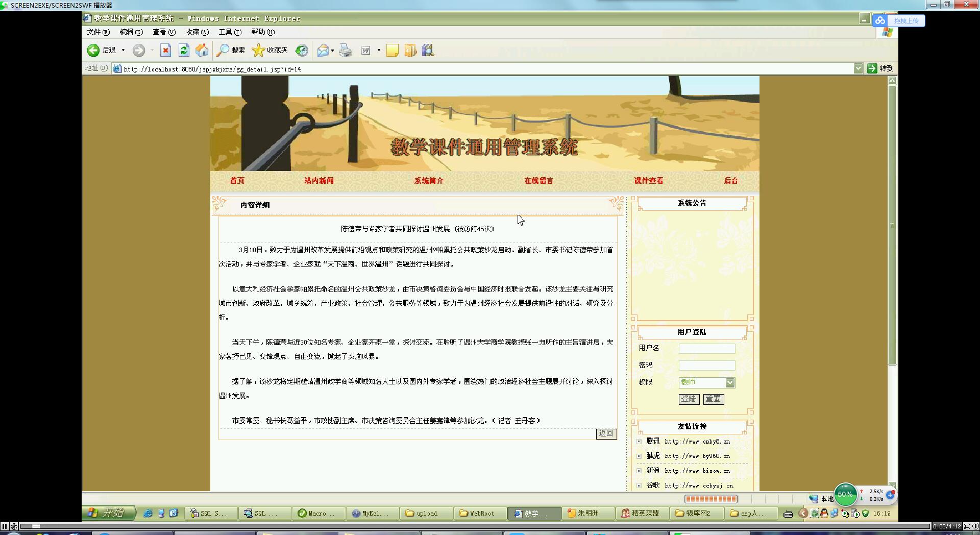Image resolution: width=980 pixels, height=535 pixels.
Task: Open 收藏(A) menu
Action: 197,32
